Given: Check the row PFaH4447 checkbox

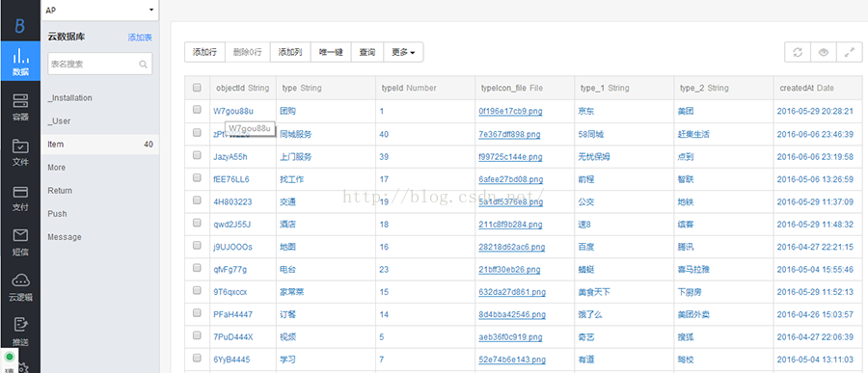Looking at the screenshot, I should tap(197, 313).
